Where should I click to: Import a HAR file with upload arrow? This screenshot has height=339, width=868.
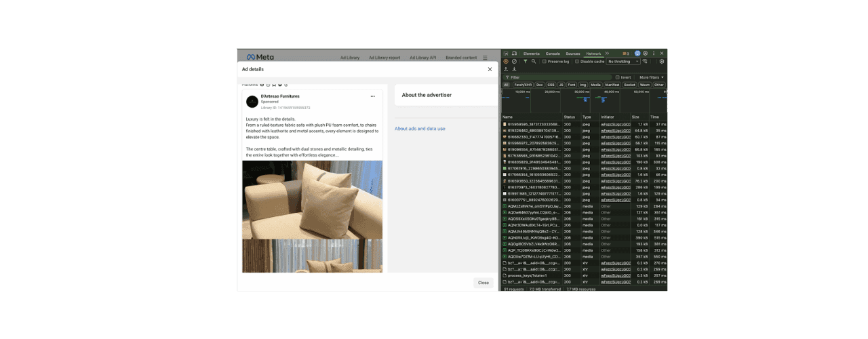click(x=506, y=69)
